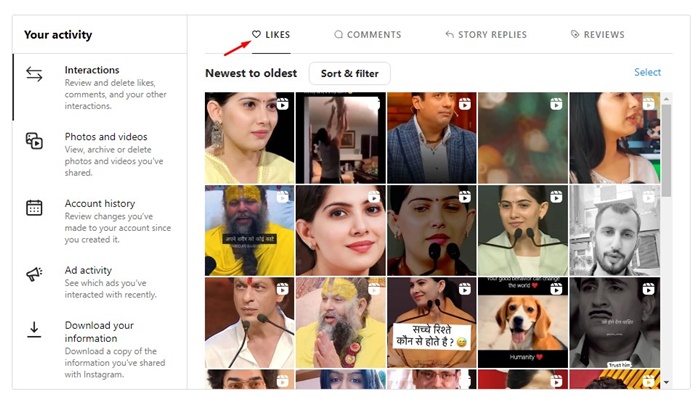Click the Interactions arrows icon
700x399 pixels.
click(x=34, y=74)
